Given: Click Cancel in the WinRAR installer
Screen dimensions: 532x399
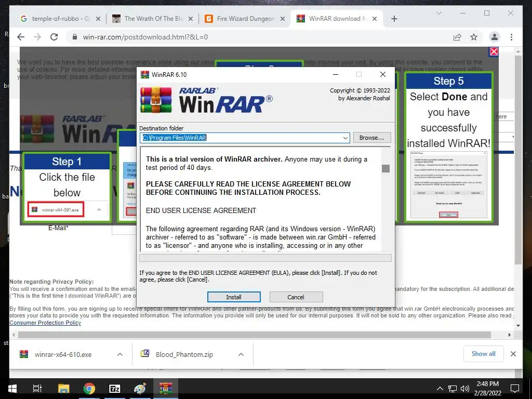Looking at the screenshot, I should click(296, 297).
